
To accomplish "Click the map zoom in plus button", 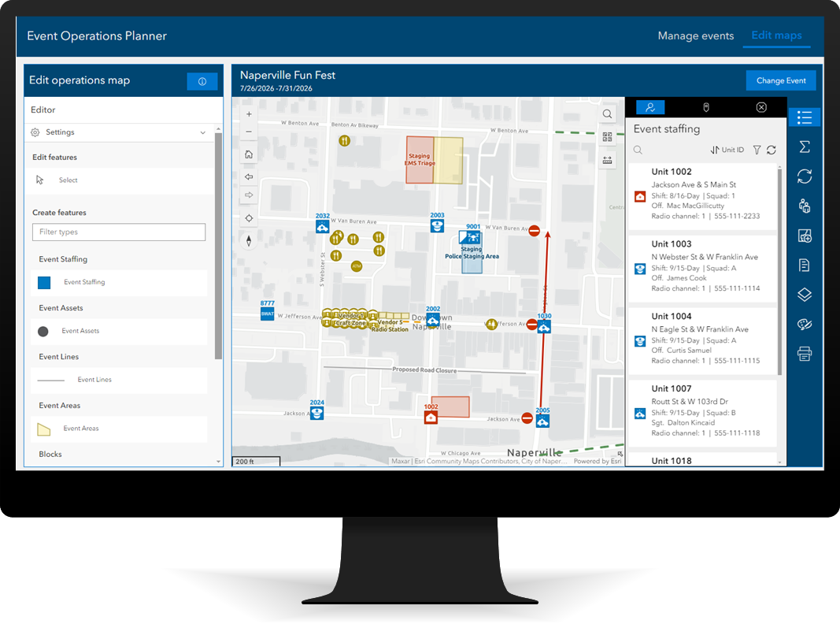I will click(x=249, y=113).
